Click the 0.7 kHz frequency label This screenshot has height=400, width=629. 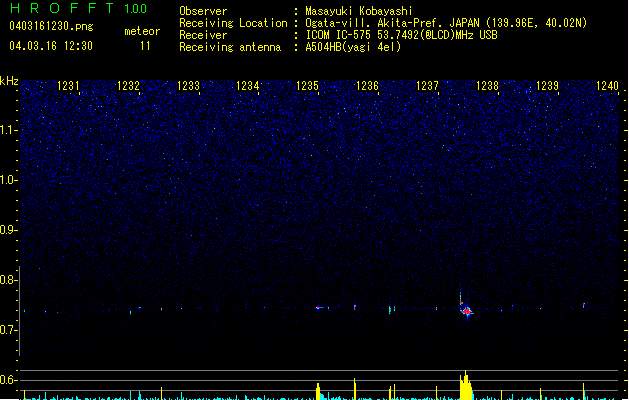pyautogui.click(x=8, y=330)
